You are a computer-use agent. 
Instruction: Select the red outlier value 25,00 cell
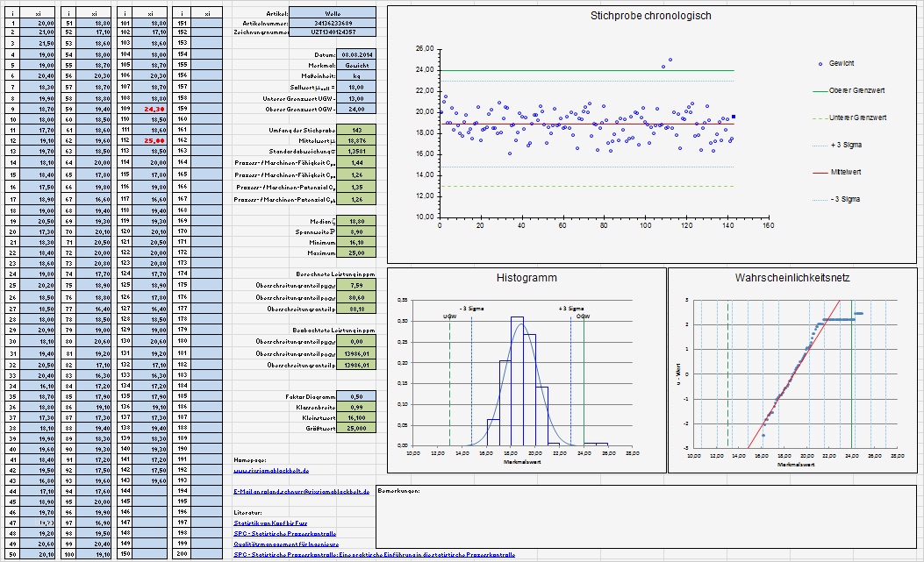click(154, 140)
